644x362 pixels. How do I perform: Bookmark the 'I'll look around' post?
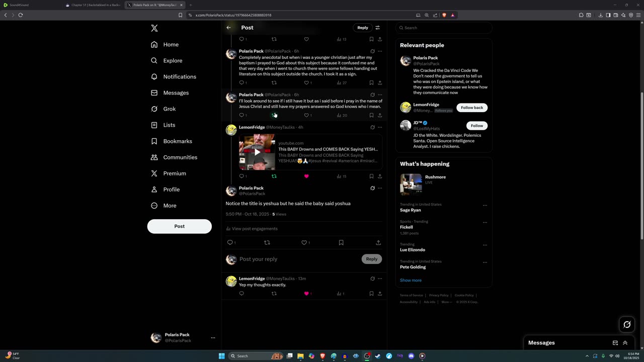371,115
